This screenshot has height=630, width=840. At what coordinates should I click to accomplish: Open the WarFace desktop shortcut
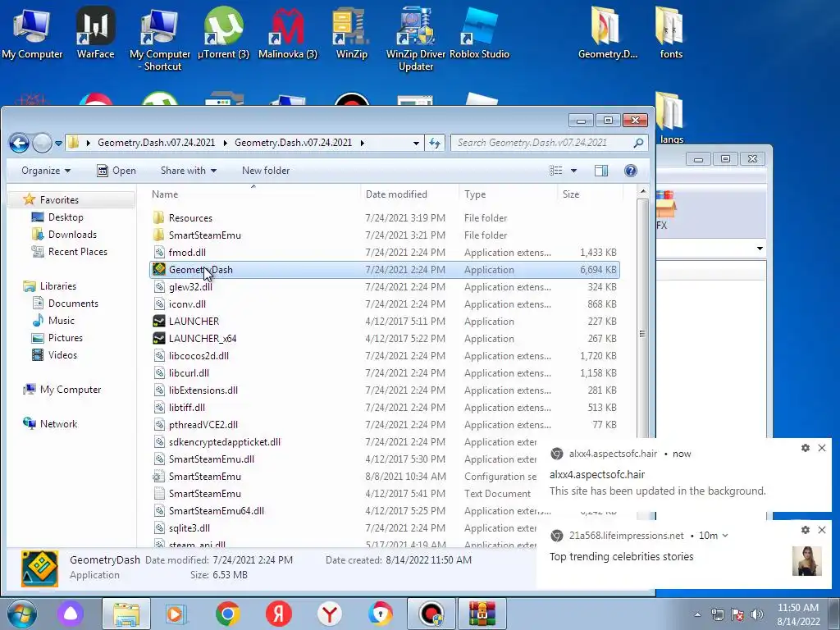pyautogui.click(x=95, y=32)
